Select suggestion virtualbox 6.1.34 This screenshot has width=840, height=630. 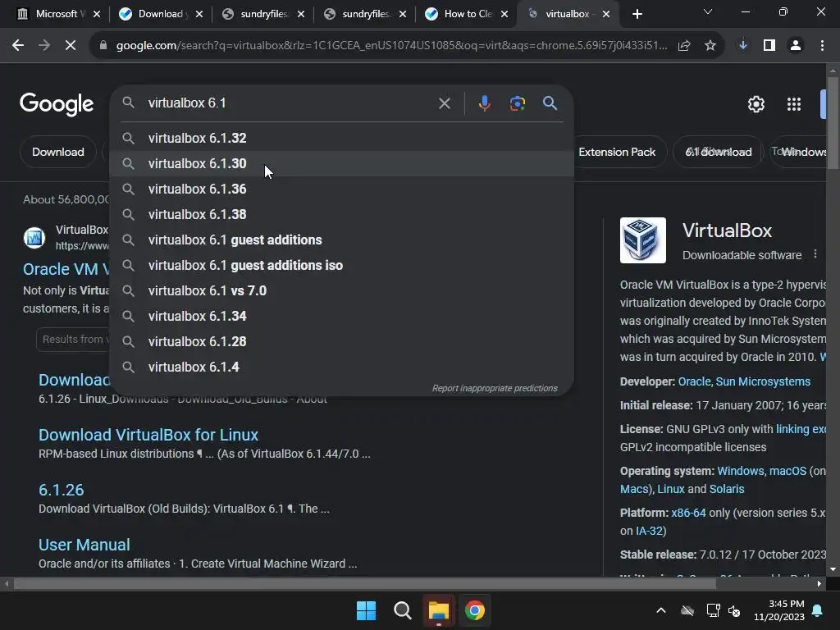(342, 316)
